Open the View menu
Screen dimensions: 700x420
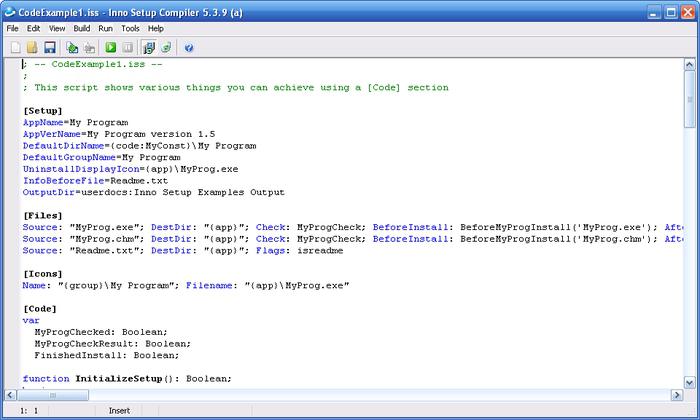(x=57, y=29)
